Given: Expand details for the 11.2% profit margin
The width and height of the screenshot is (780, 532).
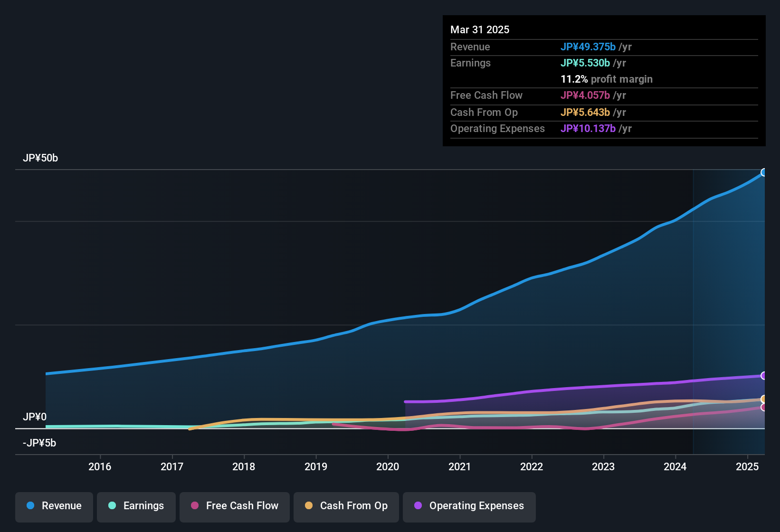Looking at the screenshot, I should click(607, 79).
